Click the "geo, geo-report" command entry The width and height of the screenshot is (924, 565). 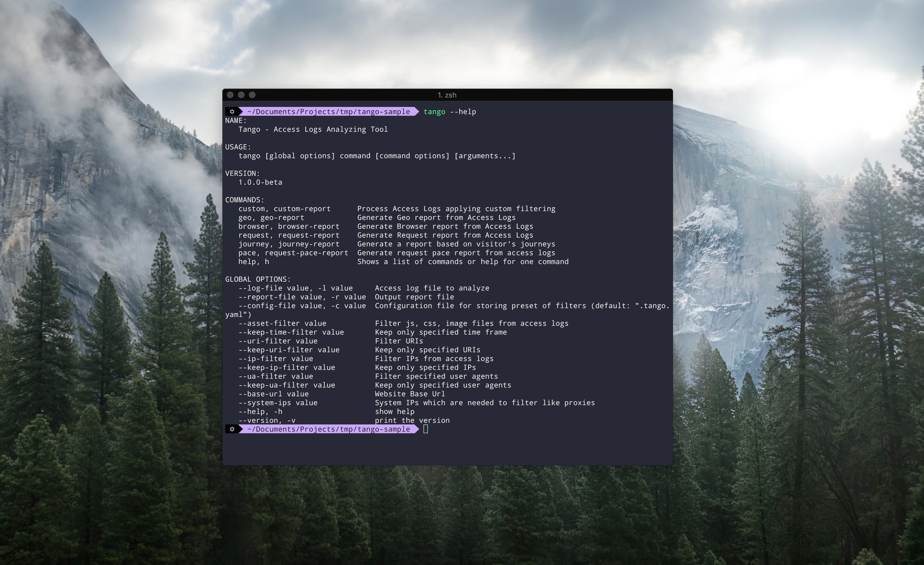pyautogui.click(x=271, y=218)
